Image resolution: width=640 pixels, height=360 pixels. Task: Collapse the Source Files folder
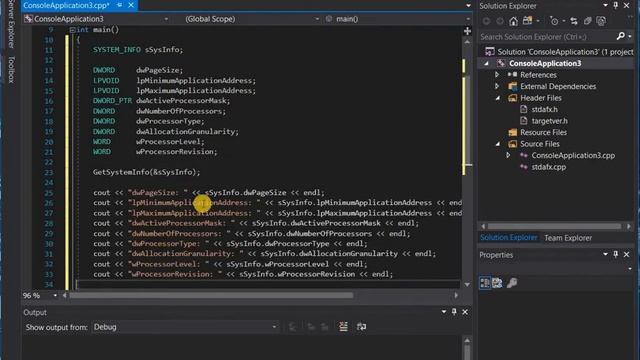tap(498, 144)
